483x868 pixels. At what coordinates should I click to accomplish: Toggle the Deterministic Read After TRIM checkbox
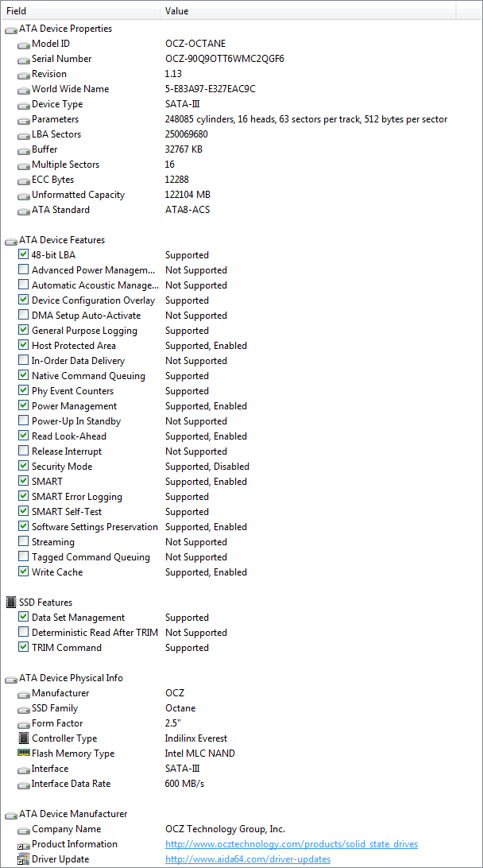click(23, 632)
